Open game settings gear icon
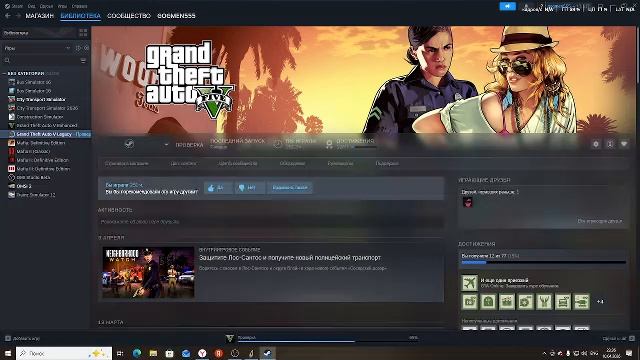Screen dimensions: 640x360 click(596, 144)
